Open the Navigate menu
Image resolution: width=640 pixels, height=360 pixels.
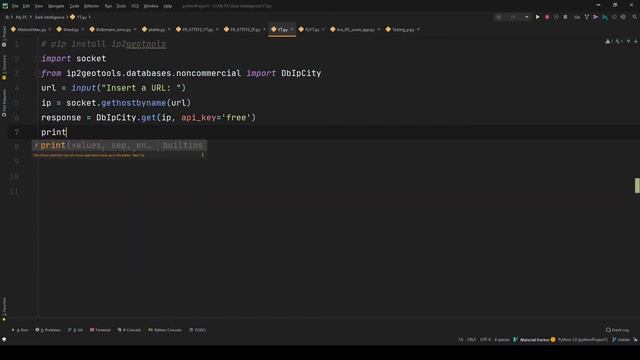[56, 6]
